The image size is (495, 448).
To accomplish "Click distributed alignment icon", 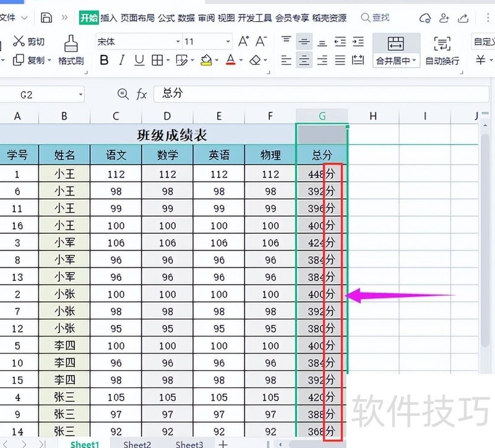I will (358, 59).
